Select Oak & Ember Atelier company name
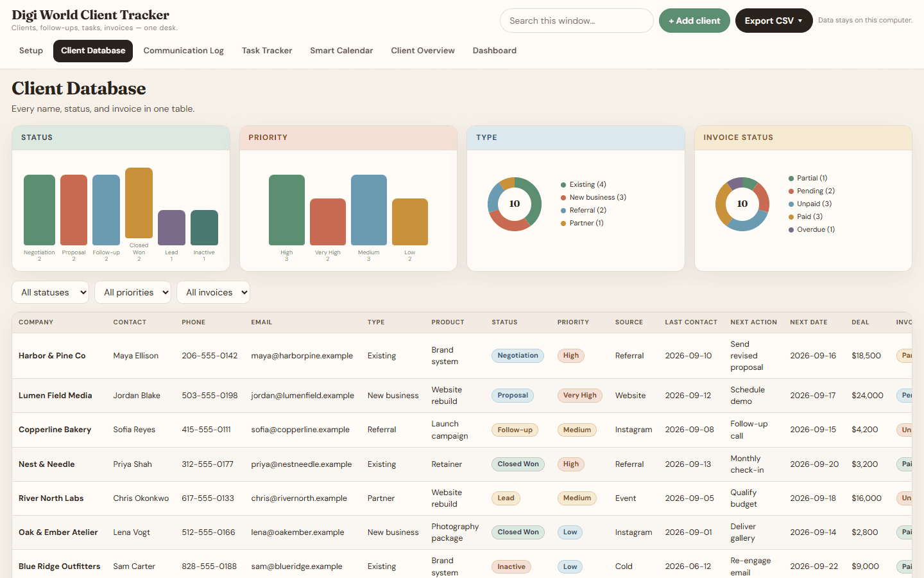924x578 pixels. point(58,532)
